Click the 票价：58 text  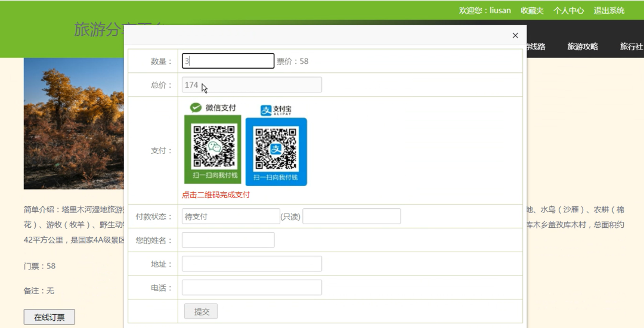tap(292, 61)
